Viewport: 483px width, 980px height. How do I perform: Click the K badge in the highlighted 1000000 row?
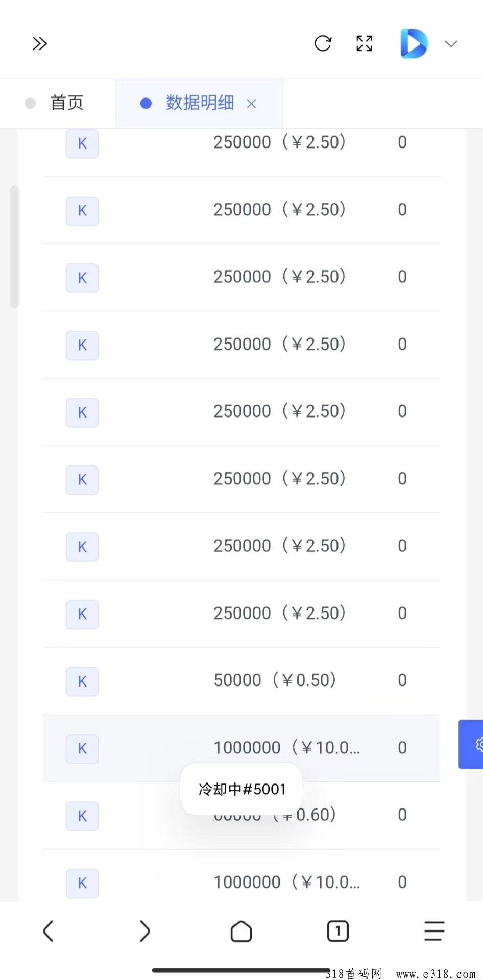tap(82, 749)
